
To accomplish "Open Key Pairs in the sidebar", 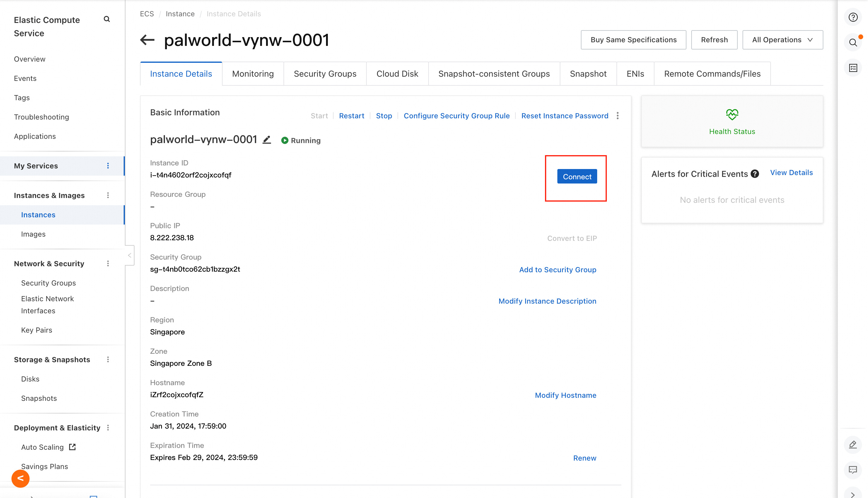I will pyautogui.click(x=36, y=330).
